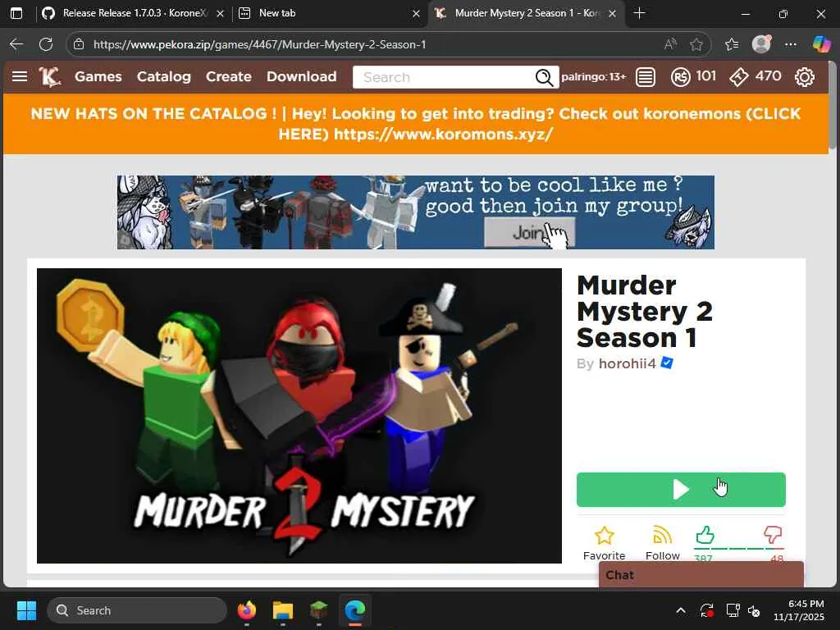Launch Firefox from the taskbar

pos(246,610)
